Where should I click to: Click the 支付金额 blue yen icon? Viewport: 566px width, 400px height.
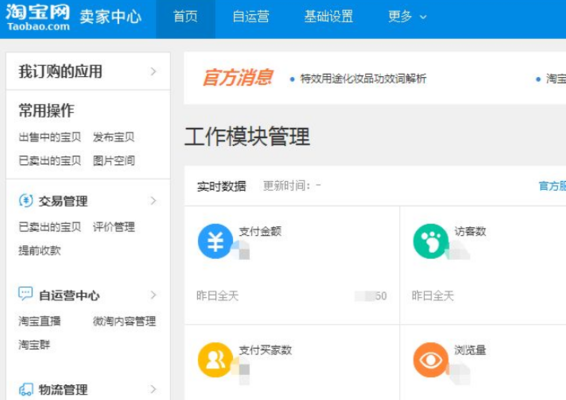215,241
